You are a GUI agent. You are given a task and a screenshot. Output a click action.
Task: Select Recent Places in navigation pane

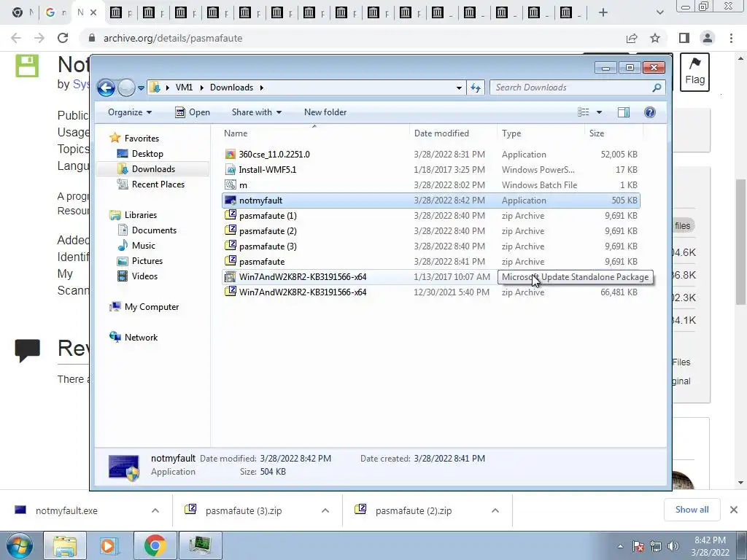(x=158, y=184)
